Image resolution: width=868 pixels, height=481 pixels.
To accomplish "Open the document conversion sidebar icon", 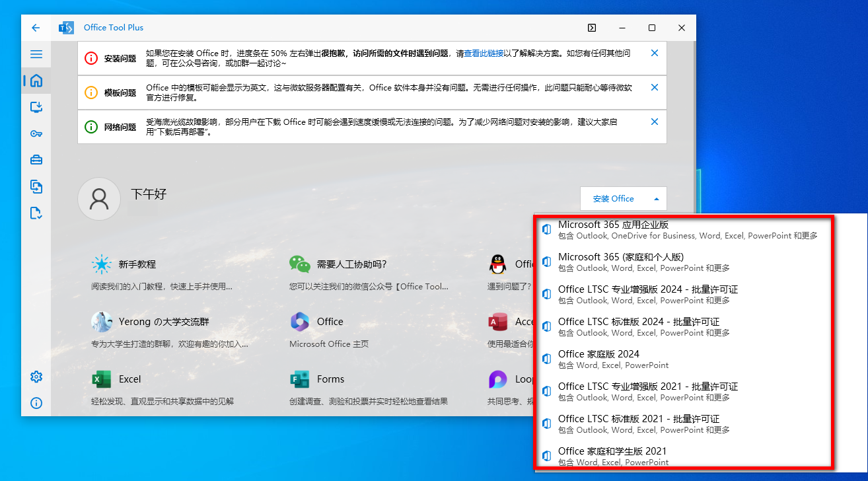I will click(x=36, y=186).
